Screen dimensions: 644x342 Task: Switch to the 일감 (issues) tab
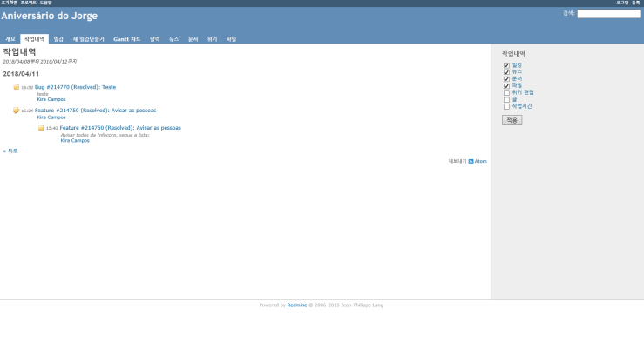click(58, 39)
